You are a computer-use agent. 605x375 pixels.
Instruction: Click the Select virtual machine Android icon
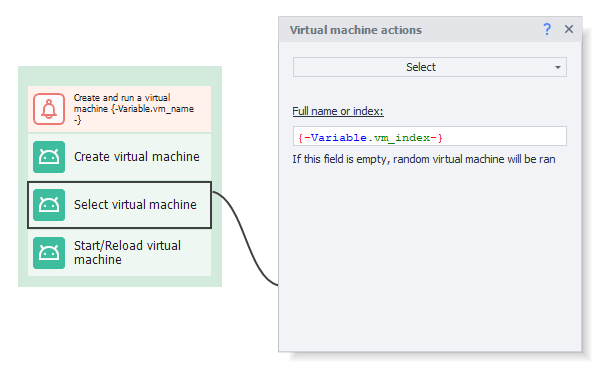click(49, 205)
